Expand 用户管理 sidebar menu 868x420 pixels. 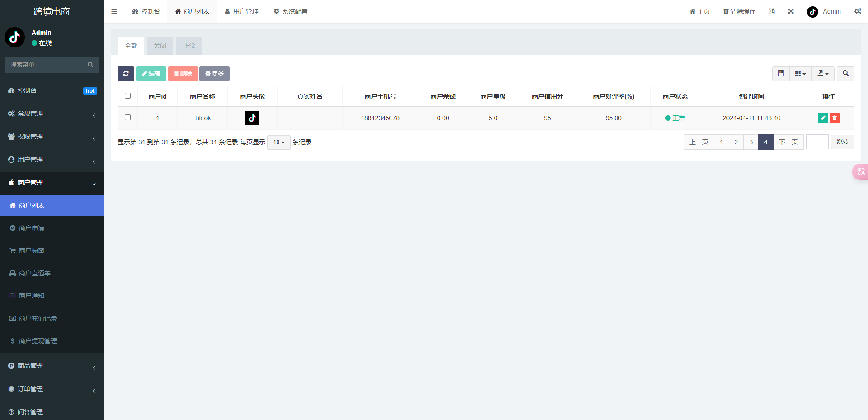(x=52, y=160)
